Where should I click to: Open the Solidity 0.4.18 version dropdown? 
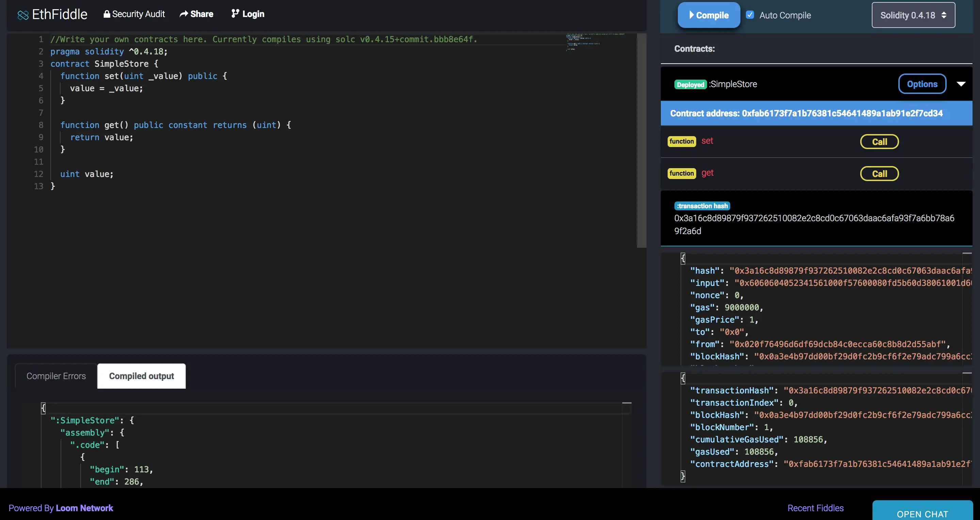(x=913, y=15)
